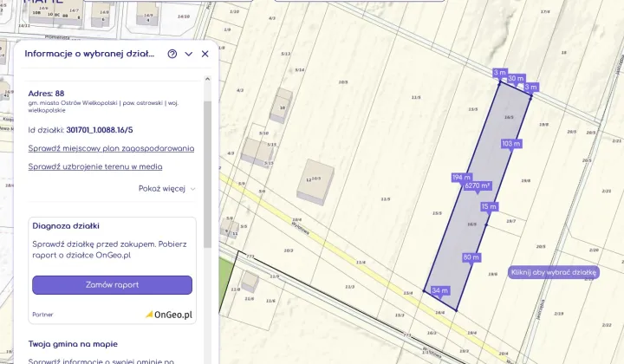Select the 15 m measurement label
This screenshot has width=624, height=364.
tap(490, 206)
